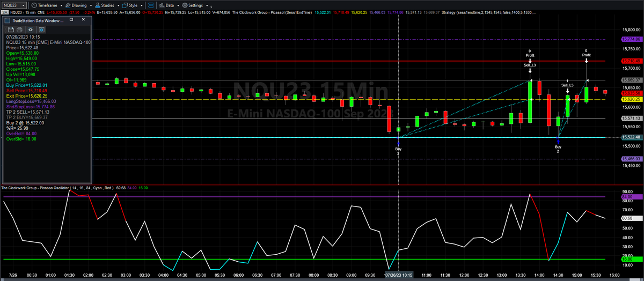Click the Data Window title bar icon
Screen dimensions: 644x281
[7, 20]
